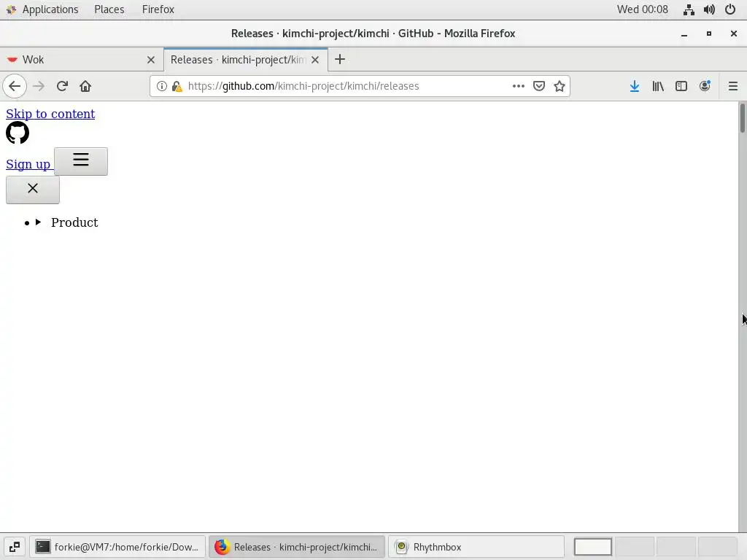Follow the Skip to content link

click(x=50, y=114)
